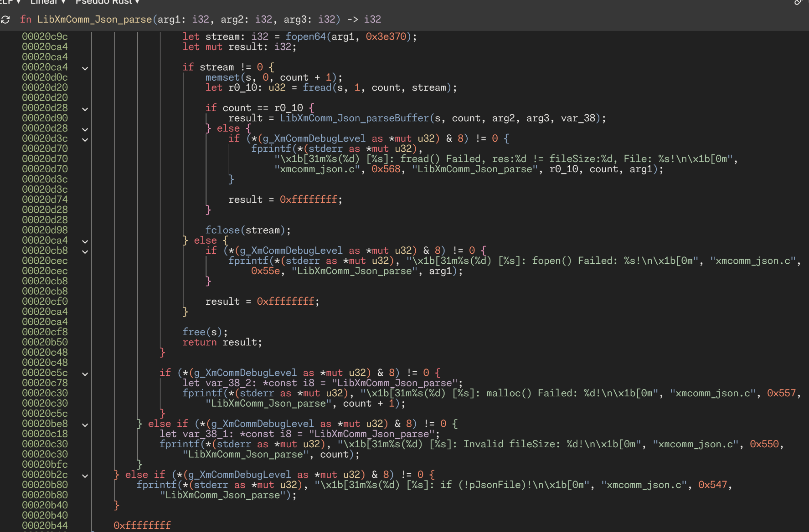Click the fopen64 function call
Viewport: 809px width, 532px height.
pyautogui.click(x=305, y=36)
